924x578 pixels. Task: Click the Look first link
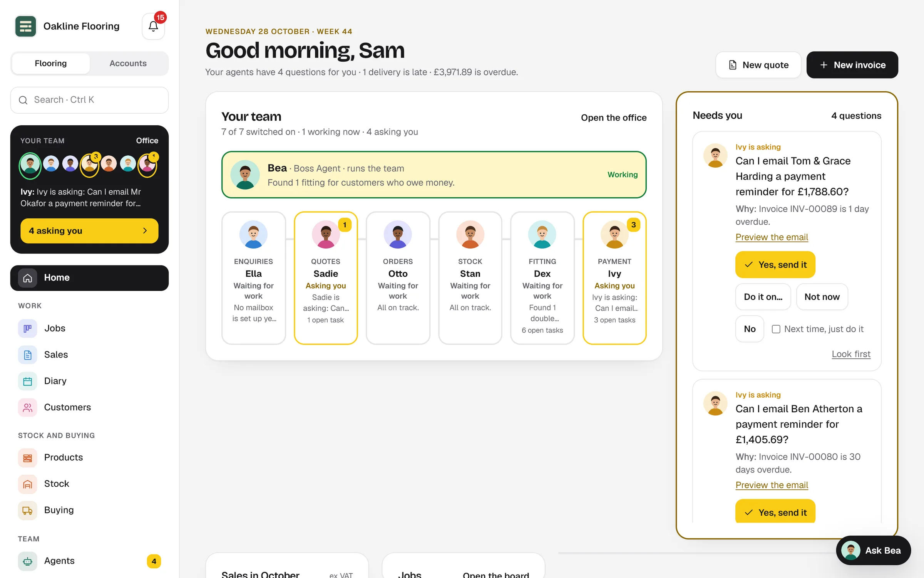tap(851, 354)
